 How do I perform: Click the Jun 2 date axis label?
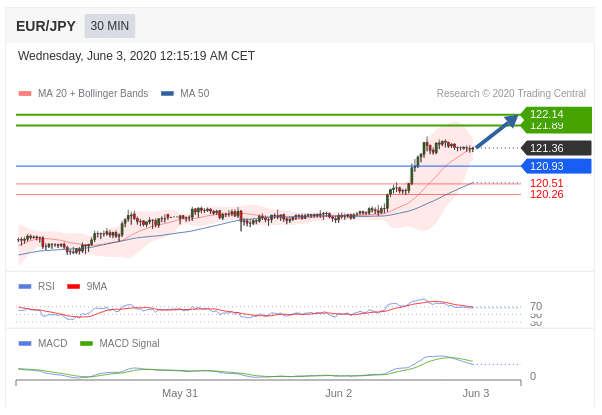338,393
